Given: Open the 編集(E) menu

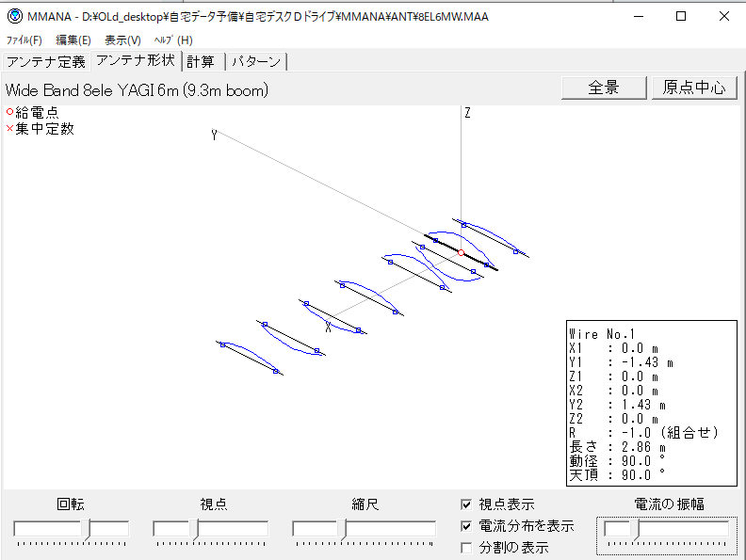Looking at the screenshot, I should pyautogui.click(x=73, y=40).
